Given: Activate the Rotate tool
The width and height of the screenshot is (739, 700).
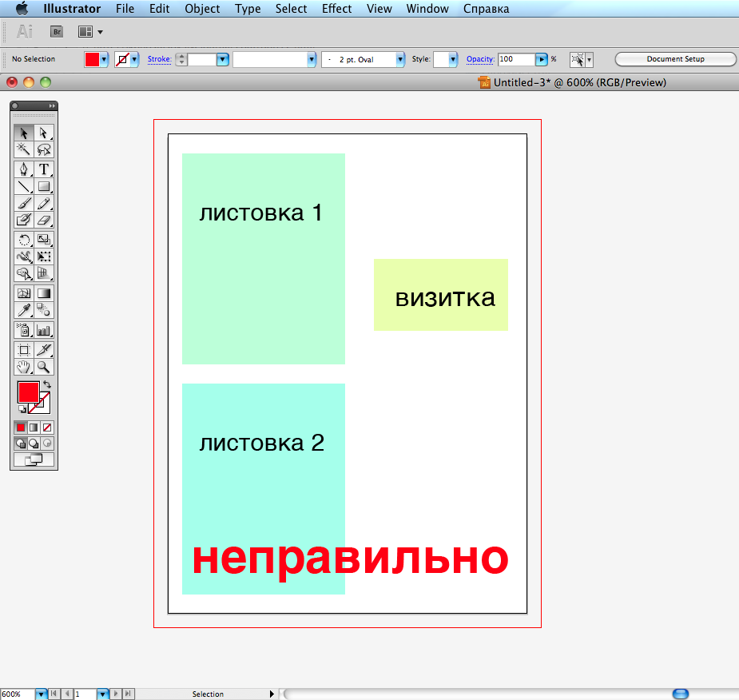Looking at the screenshot, I should [23, 240].
